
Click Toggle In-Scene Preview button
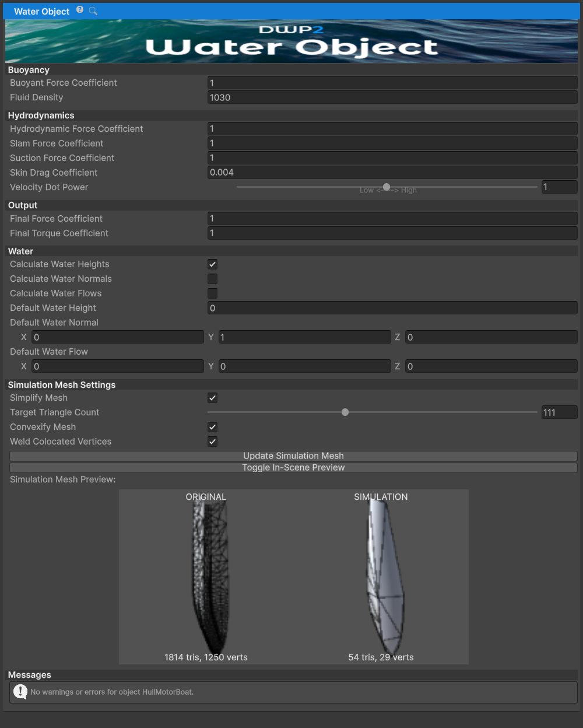point(293,468)
